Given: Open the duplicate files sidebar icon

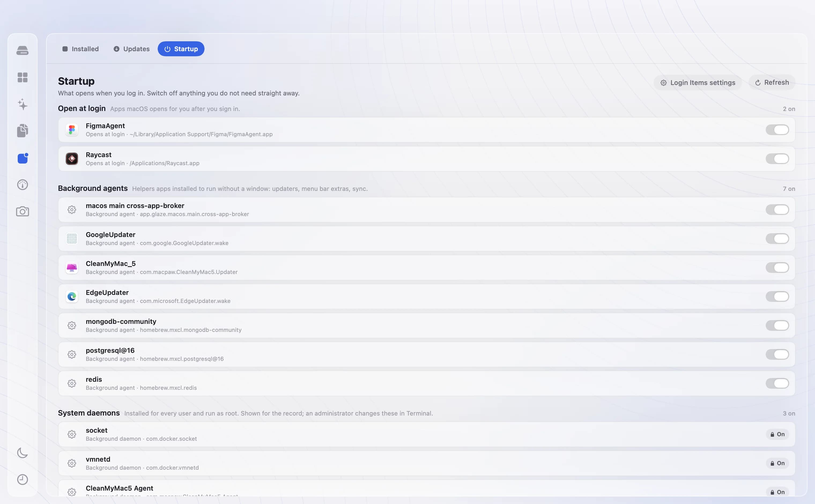Looking at the screenshot, I should click(22, 131).
